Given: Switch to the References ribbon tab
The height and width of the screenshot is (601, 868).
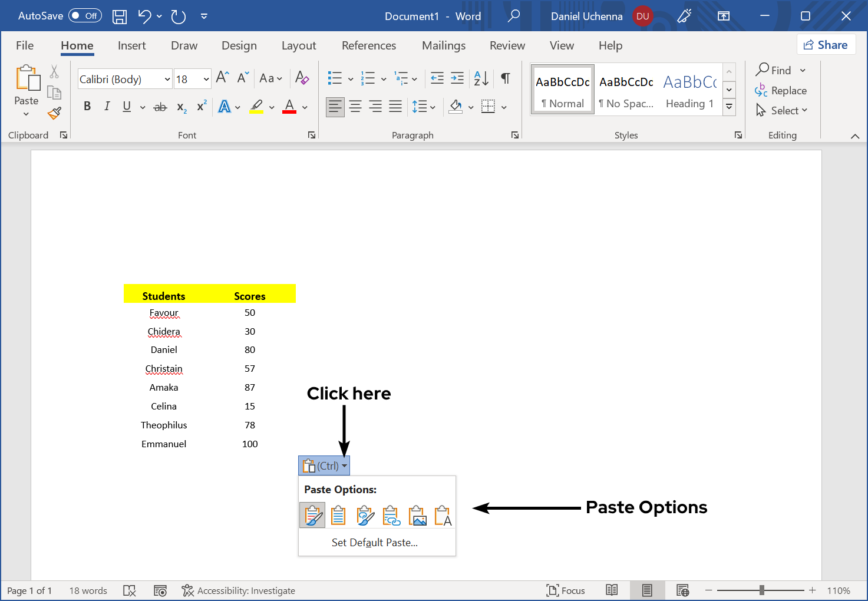Looking at the screenshot, I should click(369, 45).
